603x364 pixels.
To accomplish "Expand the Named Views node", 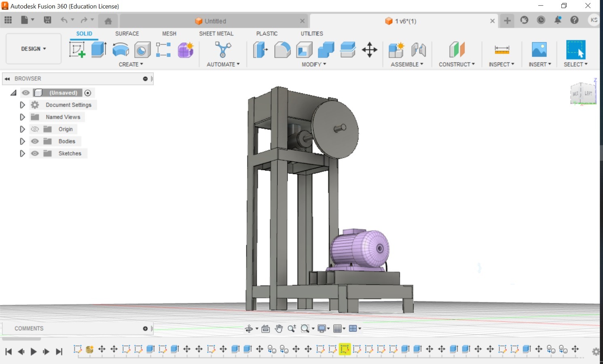I will (x=22, y=117).
